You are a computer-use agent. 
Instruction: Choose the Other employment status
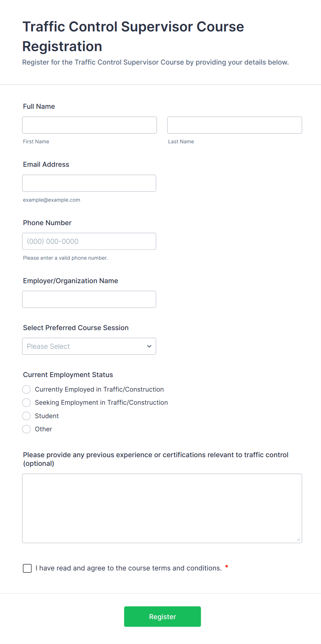coord(27,429)
